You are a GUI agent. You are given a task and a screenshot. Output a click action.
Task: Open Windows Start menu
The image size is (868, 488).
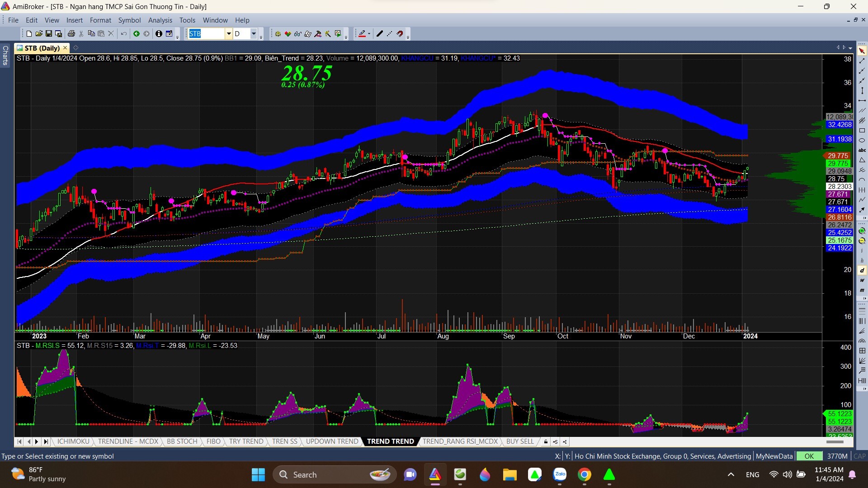pyautogui.click(x=258, y=474)
